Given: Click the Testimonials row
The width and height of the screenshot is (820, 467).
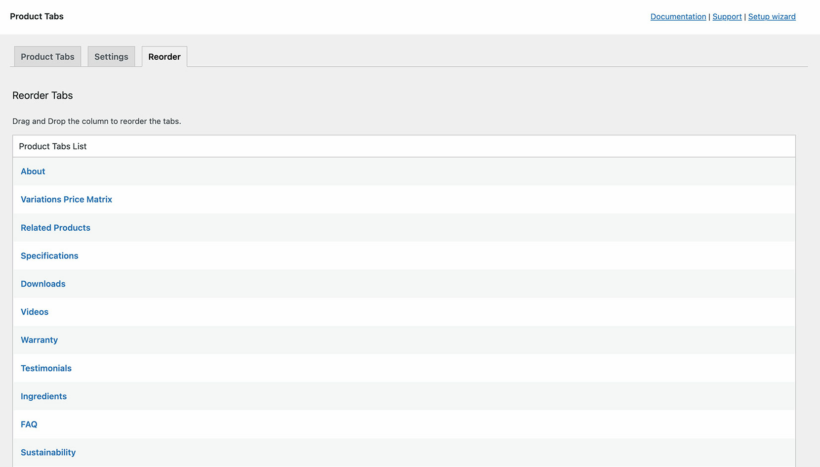Looking at the screenshot, I should [x=46, y=368].
